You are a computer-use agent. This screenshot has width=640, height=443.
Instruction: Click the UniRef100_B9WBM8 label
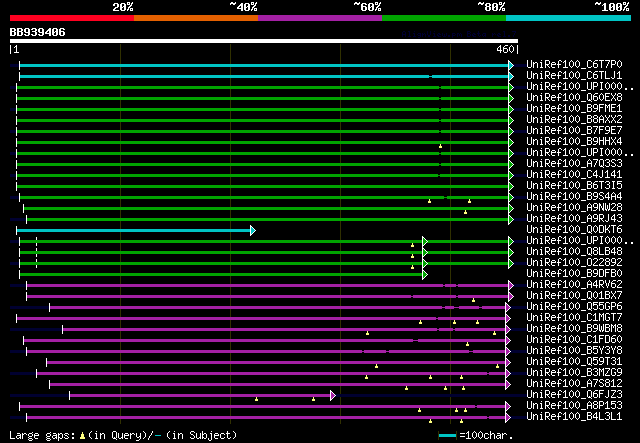click(573, 328)
